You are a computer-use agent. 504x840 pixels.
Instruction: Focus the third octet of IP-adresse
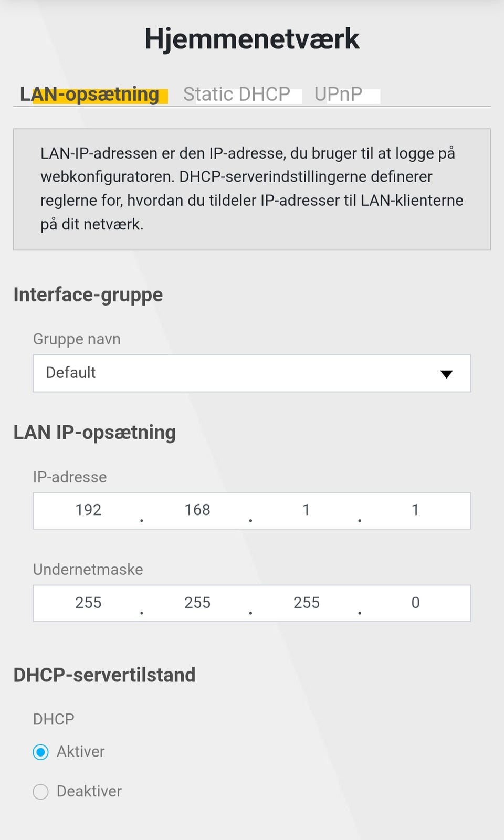tap(306, 510)
